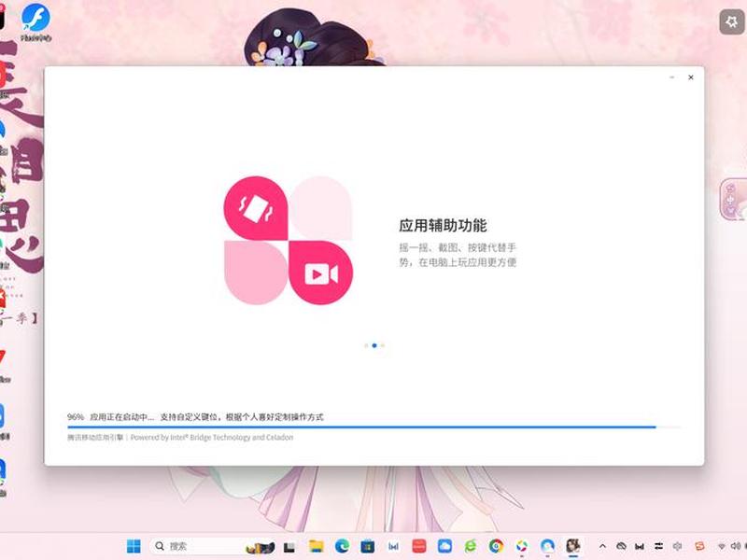The image size is (747, 560).
Task: Click the orange Sogou input tray icon
Action: click(x=699, y=546)
